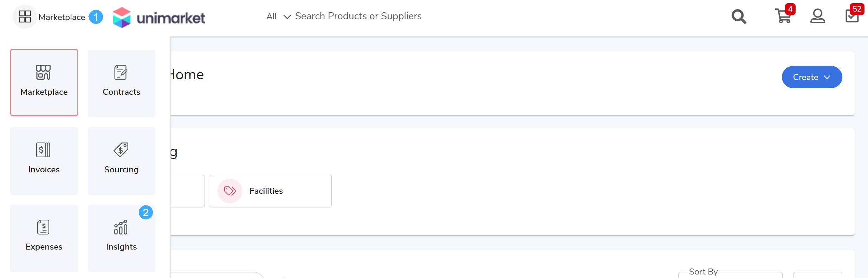Click the tasks badge showing 52
The height and width of the screenshot is (278, 868).
click(857, 9)
